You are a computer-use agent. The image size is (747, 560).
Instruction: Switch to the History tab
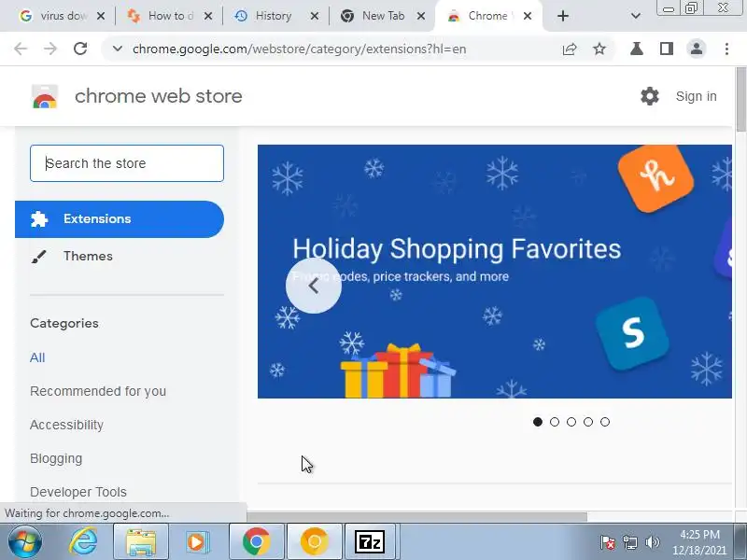(x=273, y=16)
